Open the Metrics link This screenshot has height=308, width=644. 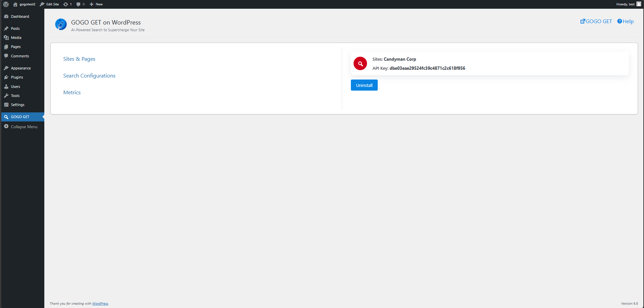click(72, 93)
